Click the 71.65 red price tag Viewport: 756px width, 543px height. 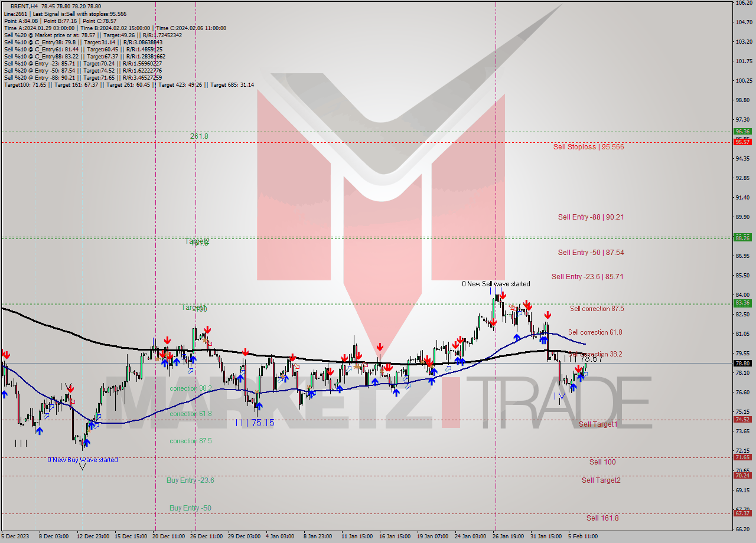742,457
